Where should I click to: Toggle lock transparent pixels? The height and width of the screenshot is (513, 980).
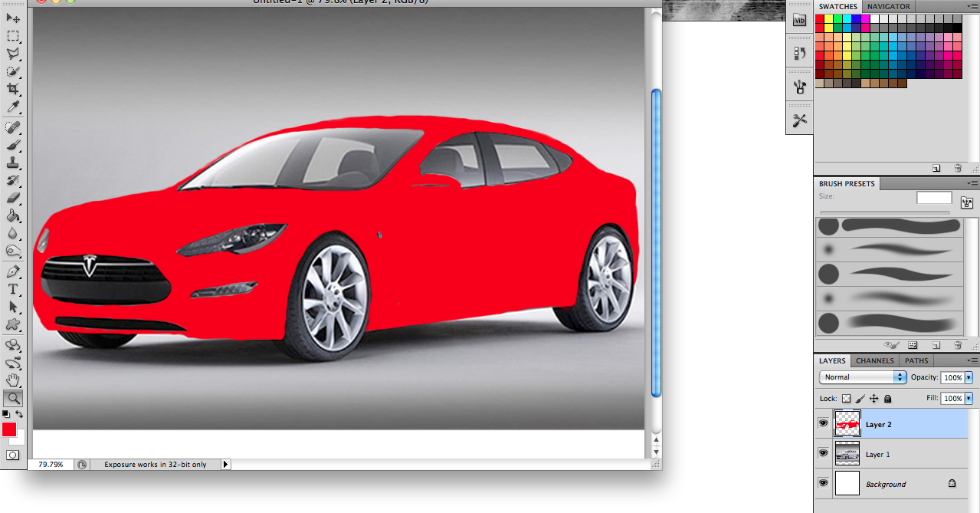(846, 399)
